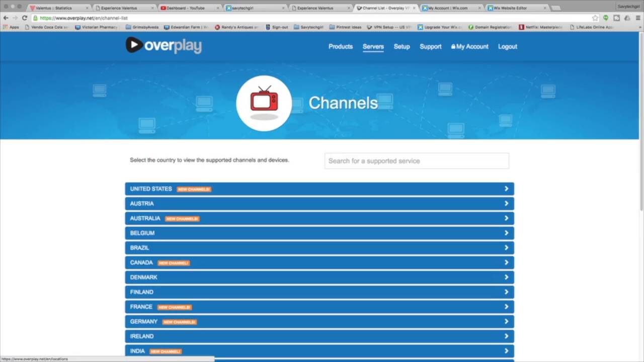The image size is (644, 362).
Task: Open the Vendo Coca Cola bookmark
Action: pos(46,27)
